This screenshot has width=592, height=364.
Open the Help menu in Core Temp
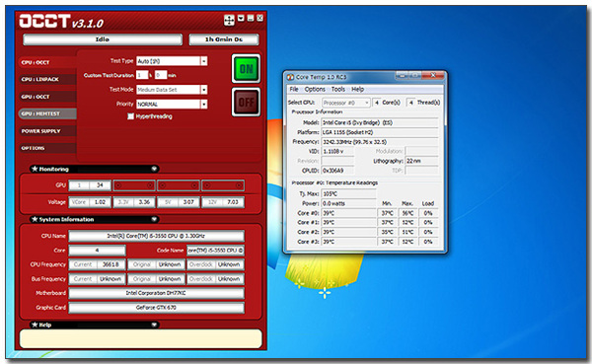(x=358, y=89)
